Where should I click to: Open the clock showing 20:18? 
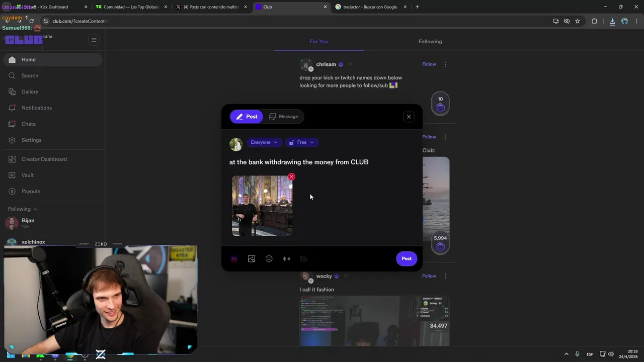coord(629,354)
